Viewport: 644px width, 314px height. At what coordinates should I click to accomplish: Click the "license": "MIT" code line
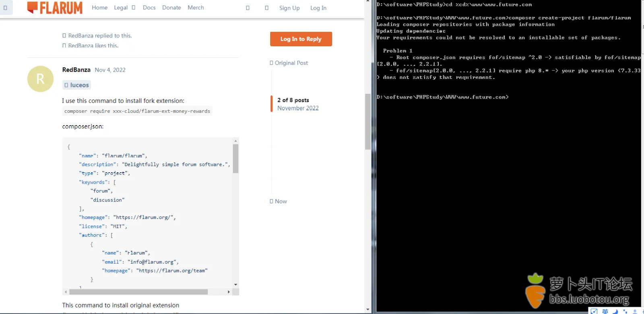pos(103,226)
